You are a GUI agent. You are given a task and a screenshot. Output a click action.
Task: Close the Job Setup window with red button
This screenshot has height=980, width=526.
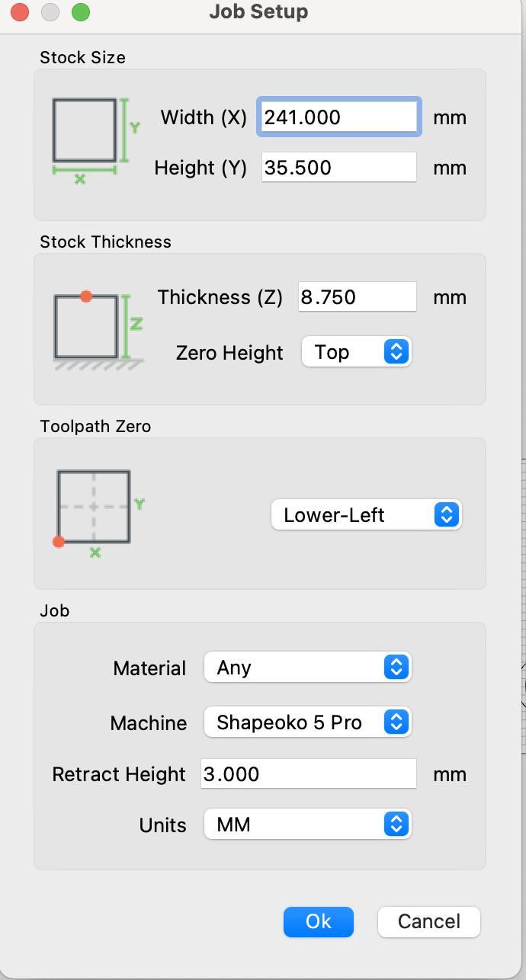pos(20,12)
